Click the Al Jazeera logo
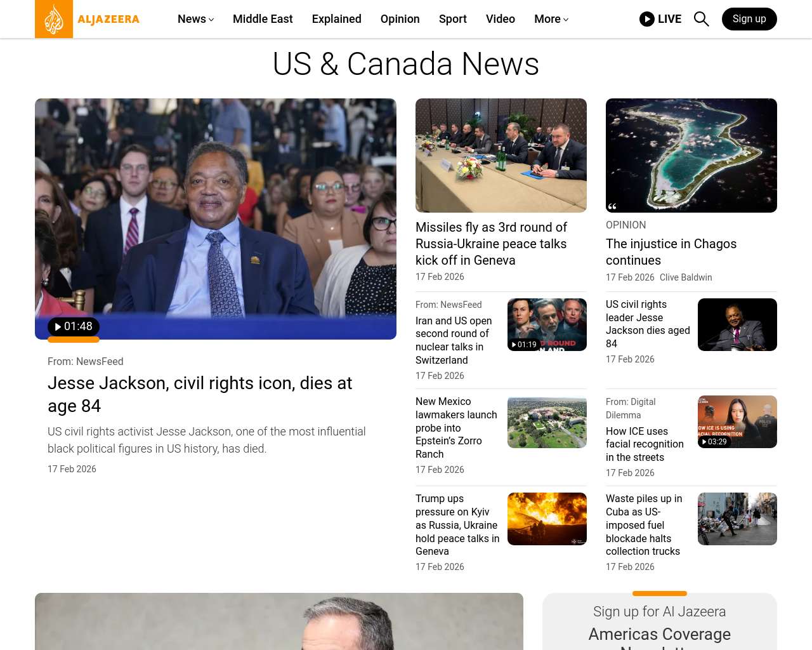This screenshot has height=650, width=812. point(88,19)
